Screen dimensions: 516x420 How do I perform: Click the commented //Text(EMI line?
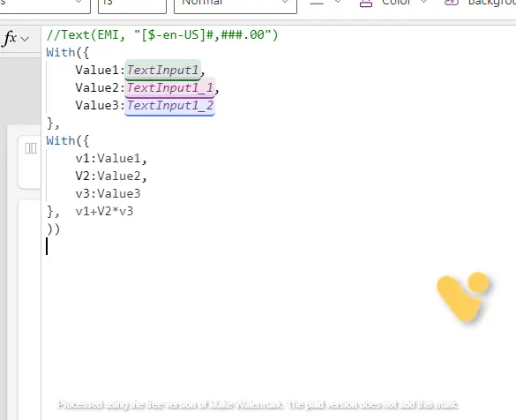[162, 34]
